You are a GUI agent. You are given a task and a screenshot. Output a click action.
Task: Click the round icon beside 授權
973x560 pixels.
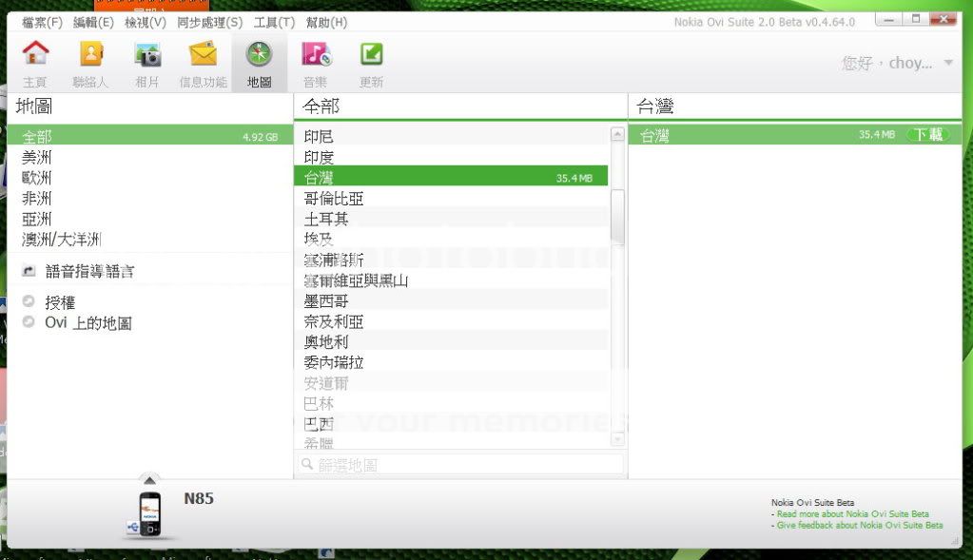click(29, 301)
